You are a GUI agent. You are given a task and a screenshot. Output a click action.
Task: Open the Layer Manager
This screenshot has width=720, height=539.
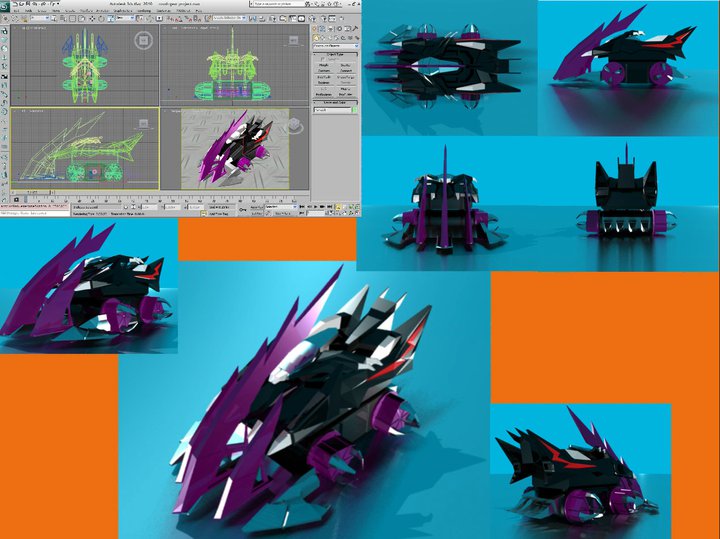click(x=273, y=18)
